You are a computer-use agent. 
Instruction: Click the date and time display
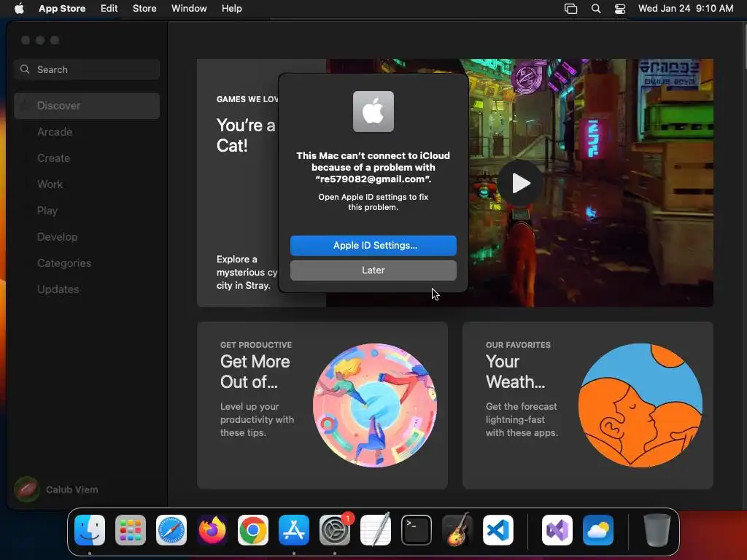[x=686, y=8]
